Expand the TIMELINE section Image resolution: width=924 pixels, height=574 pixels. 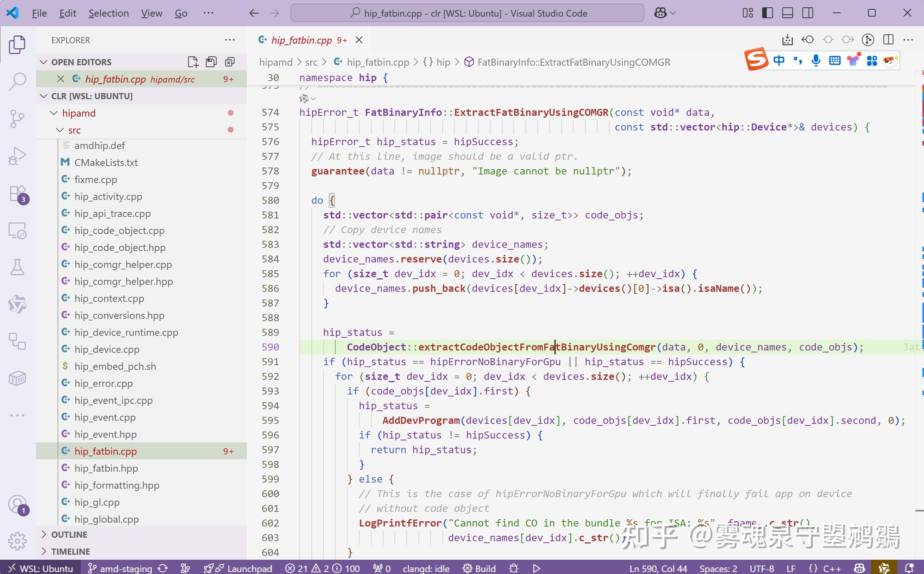[70, 552]
